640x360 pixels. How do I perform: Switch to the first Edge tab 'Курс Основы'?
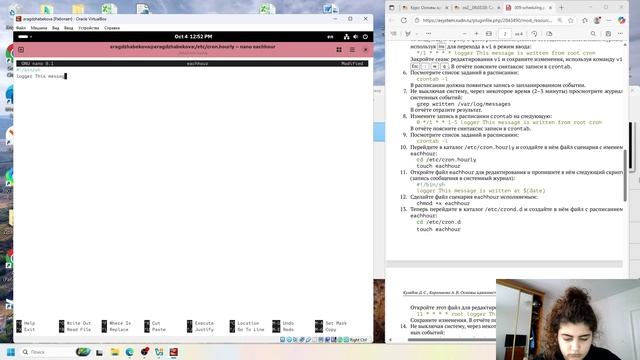[x=424, y=8]
